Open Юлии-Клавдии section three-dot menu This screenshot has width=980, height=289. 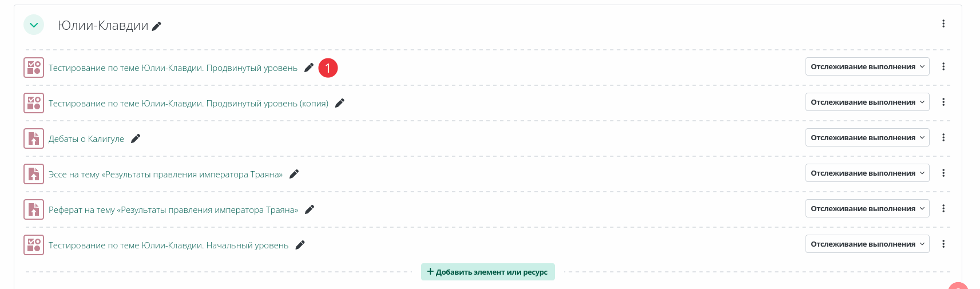coord(943,23)
